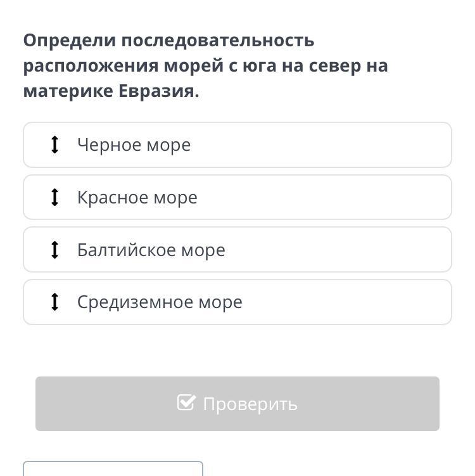Image resolution: width=475 pixels, height=476 pixels.
Task: Click the Проверить button text
Action: coord(250,404)
